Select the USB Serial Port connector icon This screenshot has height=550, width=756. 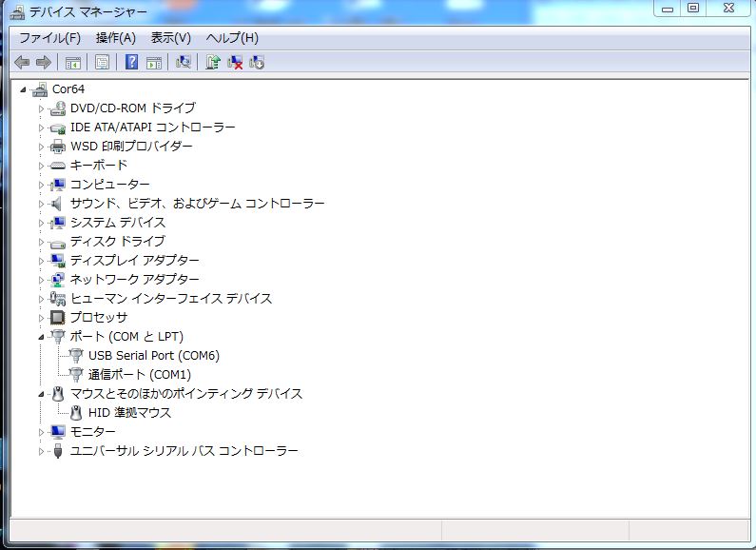tap(76, 356)
